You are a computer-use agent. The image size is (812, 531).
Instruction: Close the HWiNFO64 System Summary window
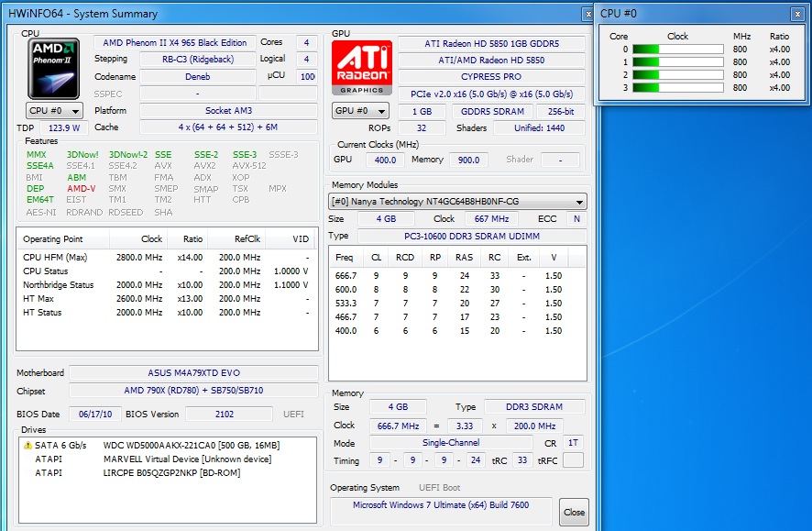[587, 15]
